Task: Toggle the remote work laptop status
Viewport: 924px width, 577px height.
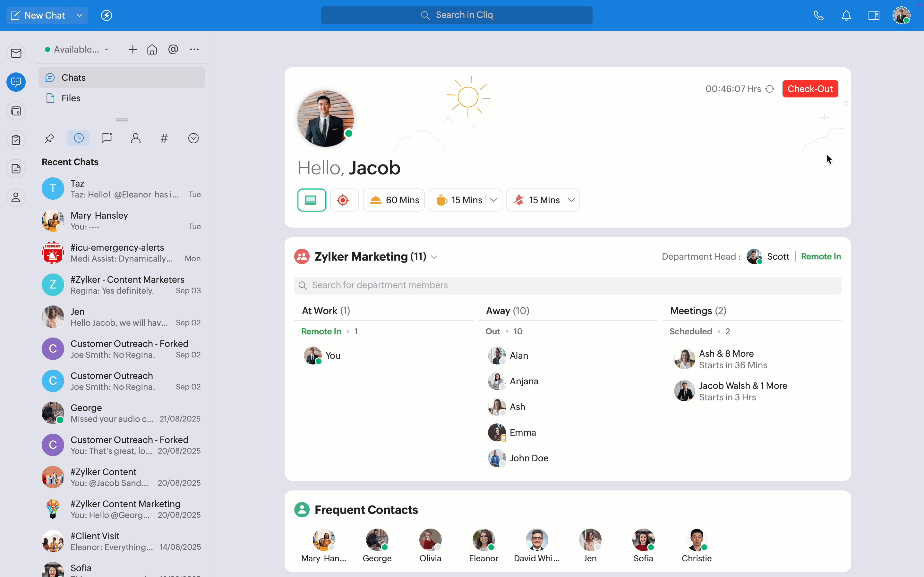Action: 312,200
